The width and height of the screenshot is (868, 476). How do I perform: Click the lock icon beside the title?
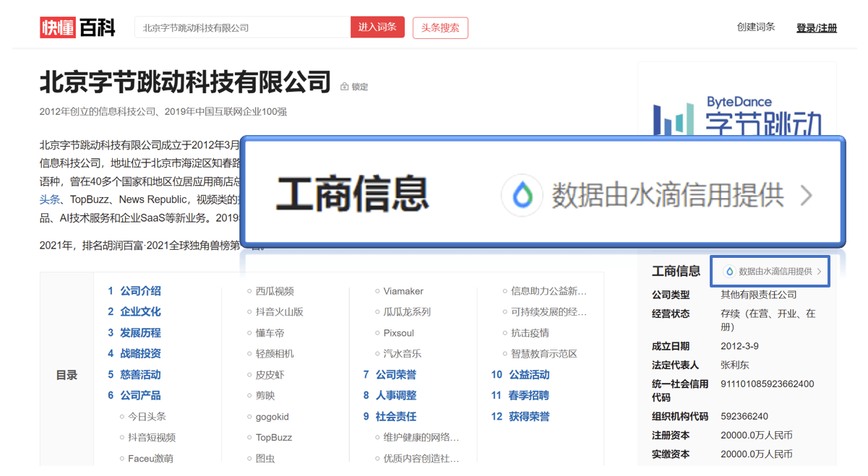345,87
